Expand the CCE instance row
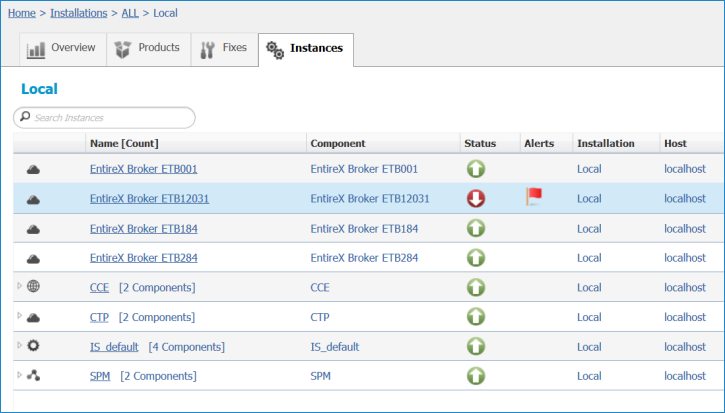 point(19,286)
